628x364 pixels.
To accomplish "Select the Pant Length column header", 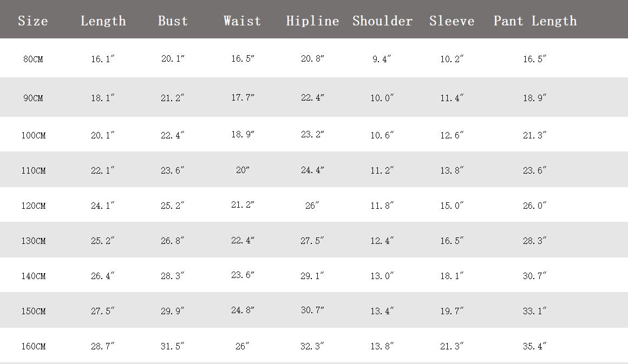I will [x=535, y=21].
